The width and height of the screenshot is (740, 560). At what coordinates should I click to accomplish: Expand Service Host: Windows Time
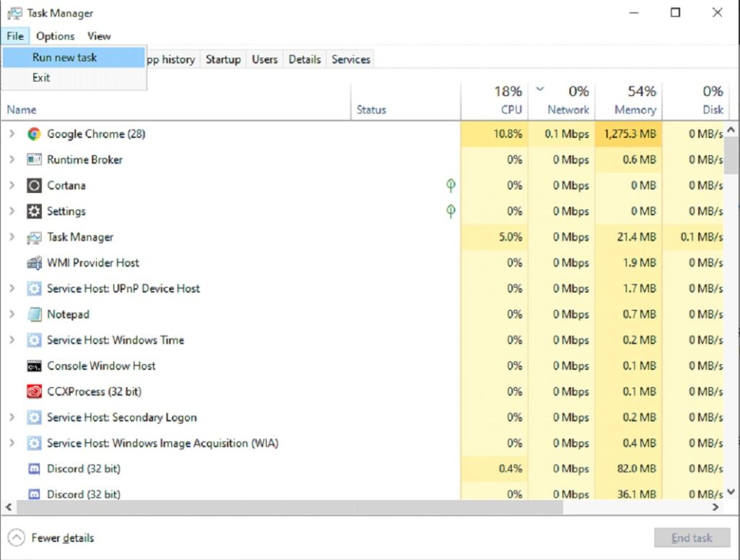click(x=12, y=340)
